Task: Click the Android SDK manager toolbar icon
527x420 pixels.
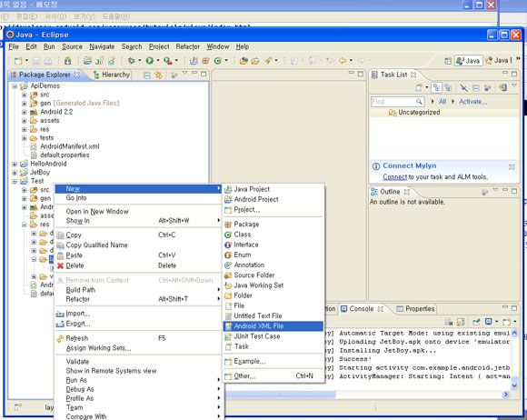Action: (68, 61)
